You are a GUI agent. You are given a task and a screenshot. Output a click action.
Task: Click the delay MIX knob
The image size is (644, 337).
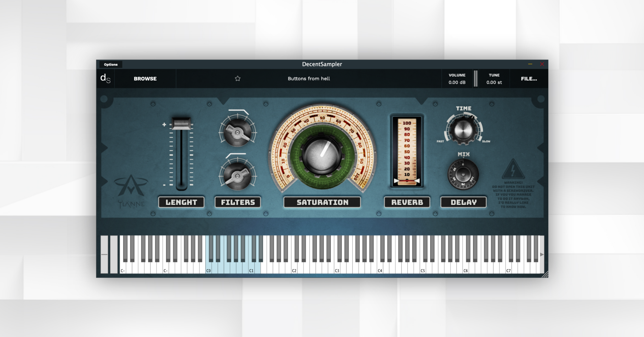(463, 174)
